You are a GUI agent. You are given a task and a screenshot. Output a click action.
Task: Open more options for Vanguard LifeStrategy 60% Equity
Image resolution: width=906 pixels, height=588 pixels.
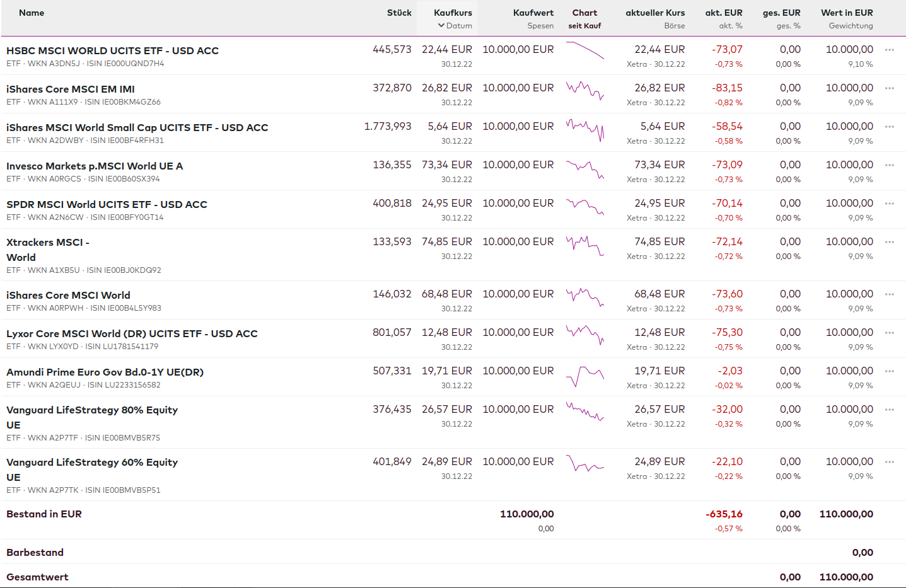point(889,462)
